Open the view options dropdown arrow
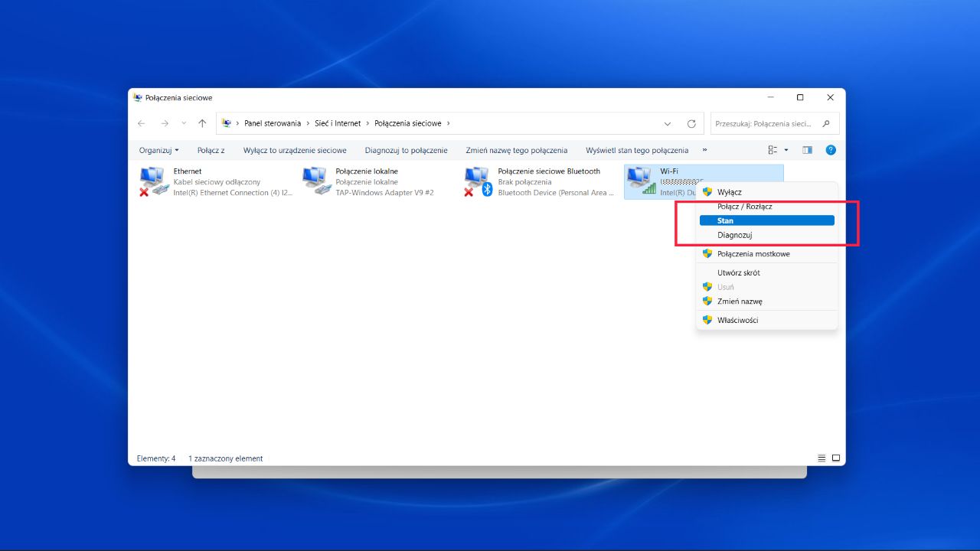980x551 pixels. point(786,150)
